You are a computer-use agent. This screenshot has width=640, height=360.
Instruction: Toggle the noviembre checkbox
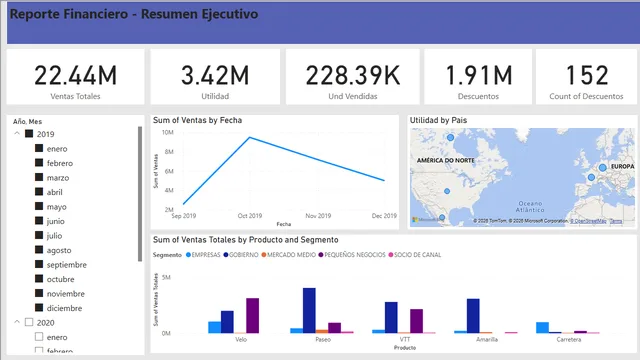tap(39, 293)
